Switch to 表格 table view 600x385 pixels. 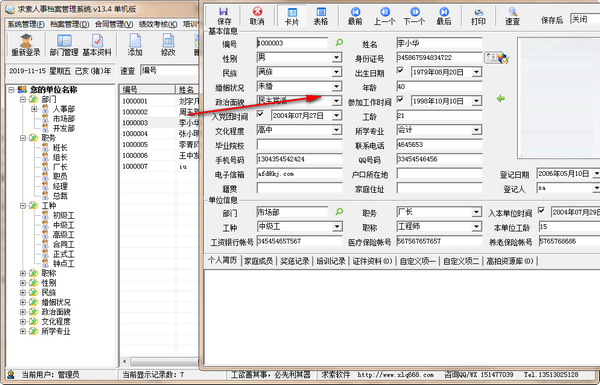pos(321,16)
